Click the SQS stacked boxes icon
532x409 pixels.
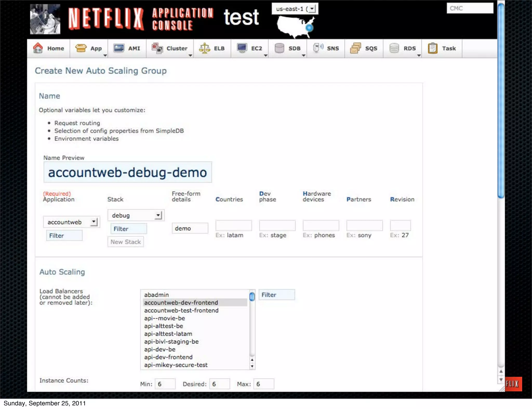356,48
